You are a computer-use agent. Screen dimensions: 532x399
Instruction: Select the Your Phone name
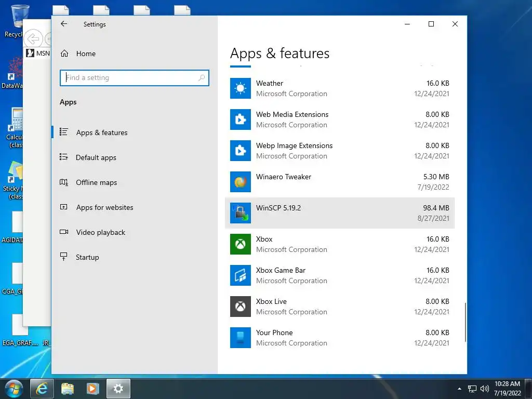[x=274, y=333]
